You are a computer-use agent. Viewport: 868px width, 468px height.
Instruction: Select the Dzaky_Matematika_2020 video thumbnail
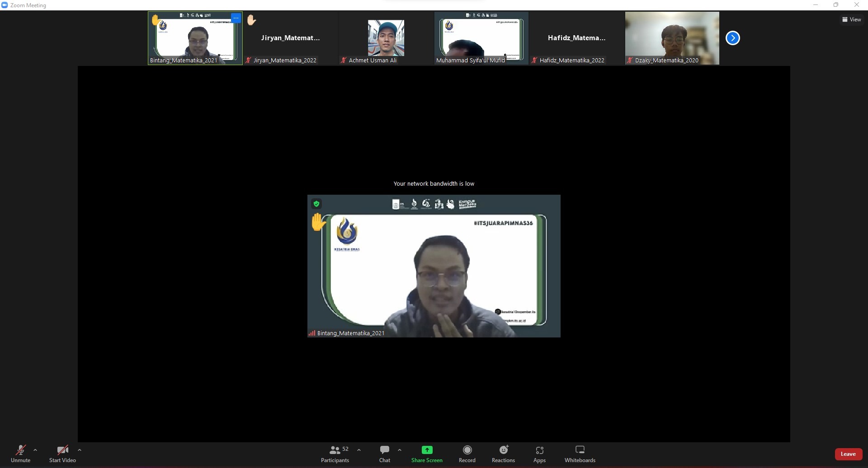[672, 38]
